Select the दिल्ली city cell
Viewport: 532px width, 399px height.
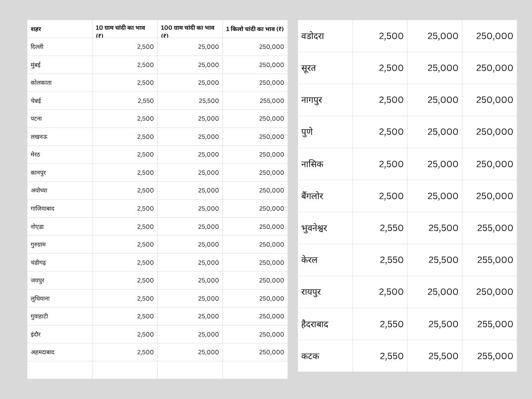click(x=37, y=47)
